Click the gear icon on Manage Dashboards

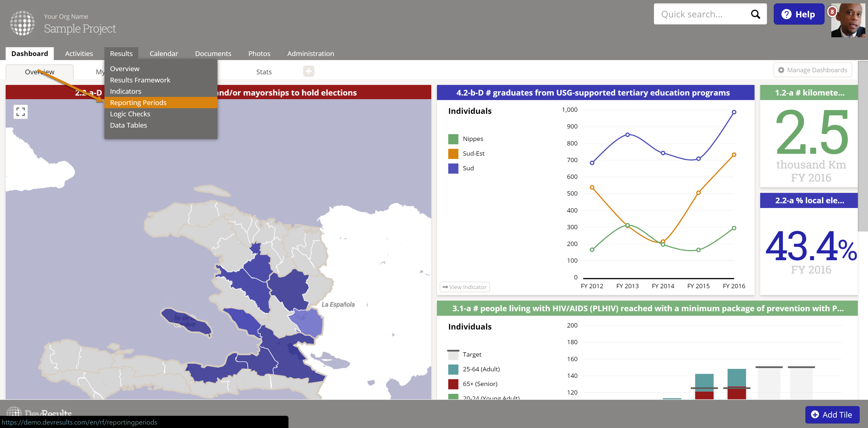tap(781, 70)
